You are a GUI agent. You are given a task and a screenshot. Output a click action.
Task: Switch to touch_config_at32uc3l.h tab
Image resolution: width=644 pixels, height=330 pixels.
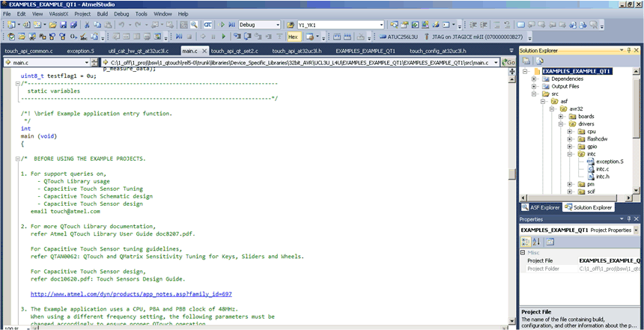point(438,52)
